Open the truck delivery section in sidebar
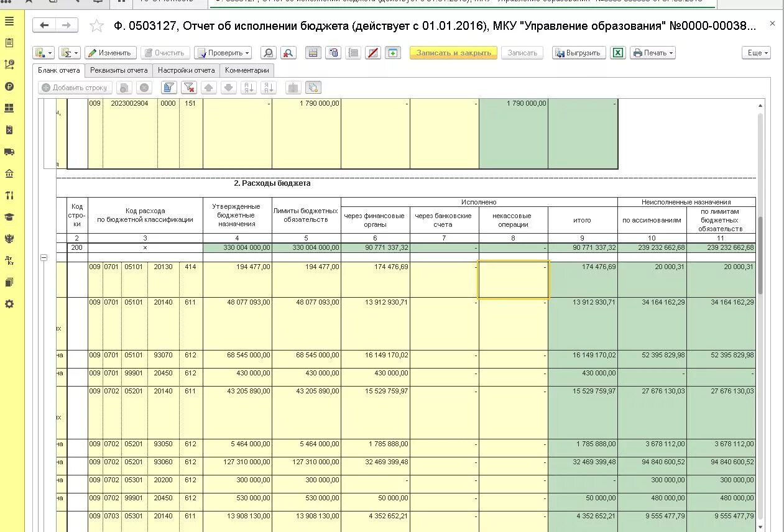This screenshot has width=784, height=532. [9, 152]
